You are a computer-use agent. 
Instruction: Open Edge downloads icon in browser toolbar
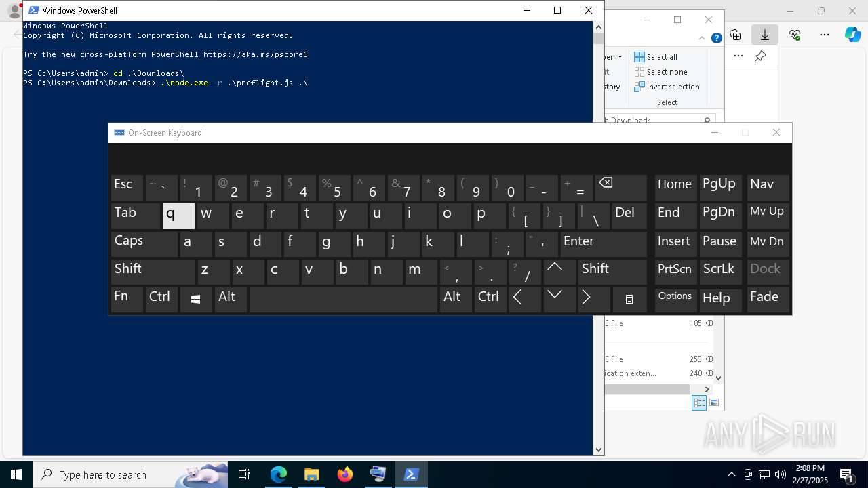pyautogui.click(x=765, y=35)
